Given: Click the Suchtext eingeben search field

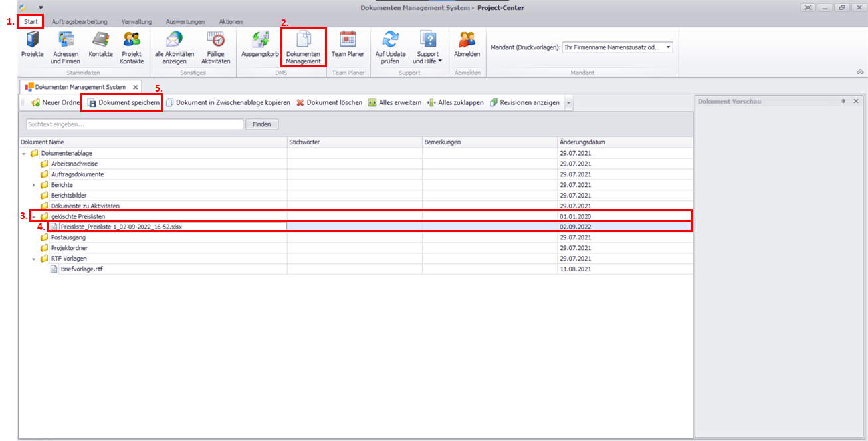Looking at the screenshot, I should 134,124.
